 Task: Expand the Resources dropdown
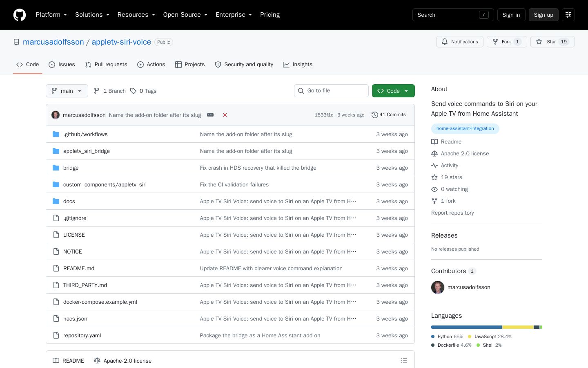coord(136,15)
